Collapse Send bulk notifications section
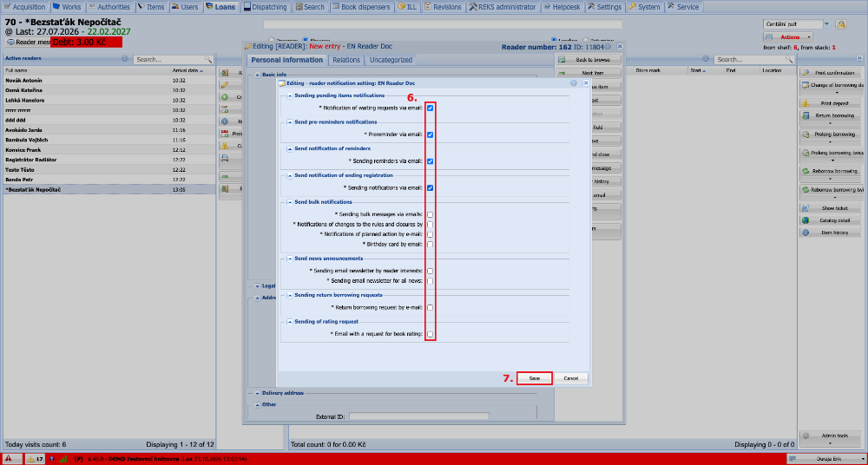The width and height of the screenshot is (868, 465). [x=290, y=202]
